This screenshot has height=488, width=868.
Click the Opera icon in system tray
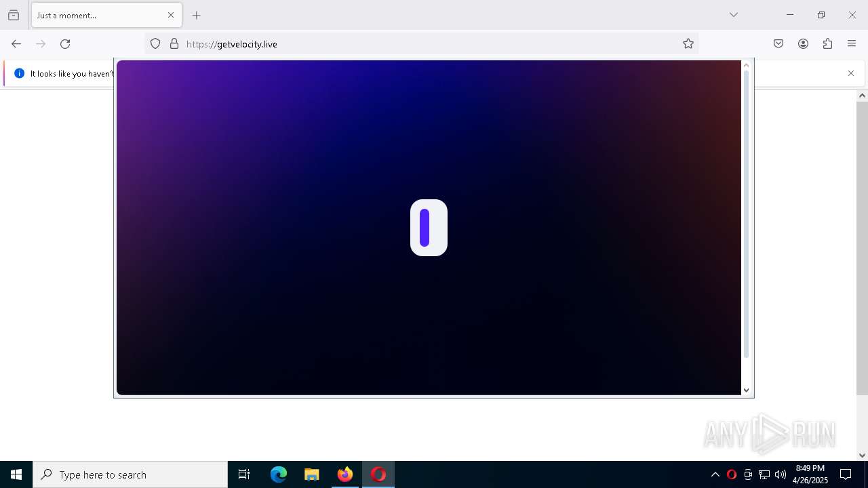tap(732, 474)
